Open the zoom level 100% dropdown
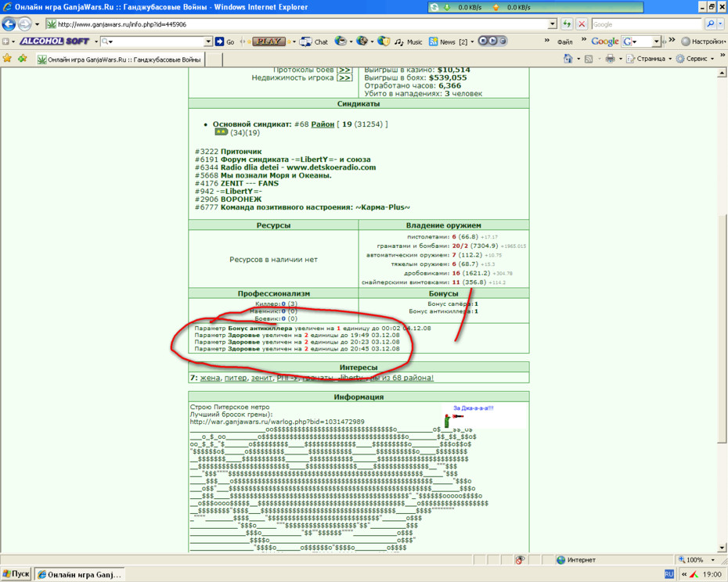728x582 pixels. pos(713,560)
